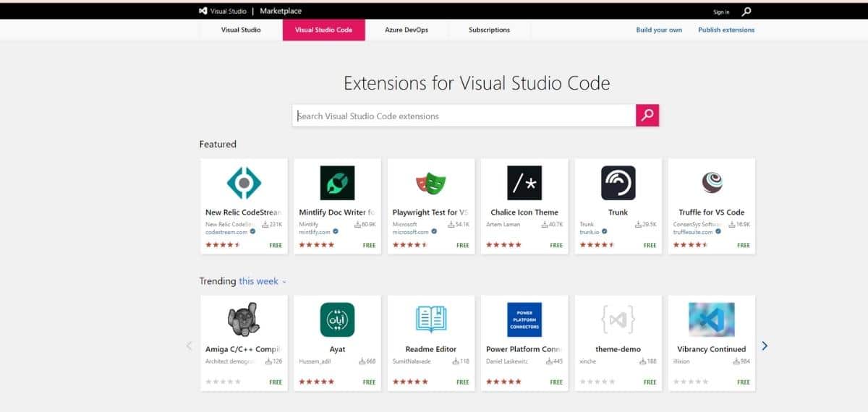868x412 pixels.
Task: Click the Sign in link
Action: point(721,12)
